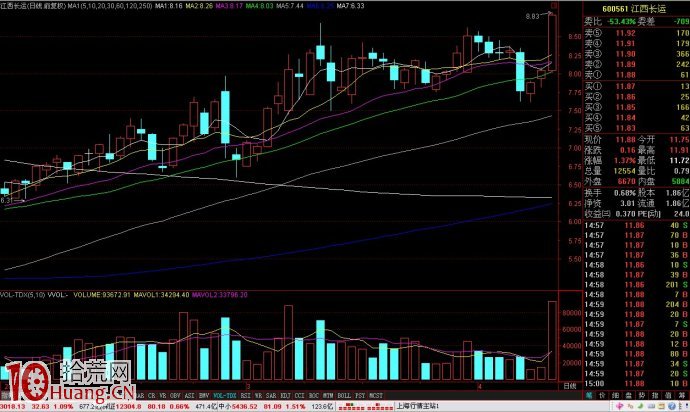Switch to the BOLL indicator tab
Image resolution: width=690 pixels, height=412 pixels.
click(x=344, y=396)
